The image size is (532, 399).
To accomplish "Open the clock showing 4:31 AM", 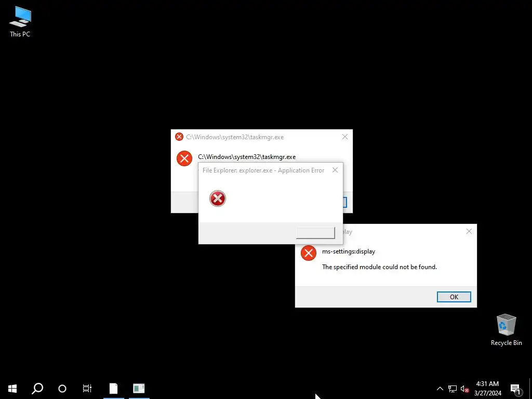I will click(x=487, y=389).
